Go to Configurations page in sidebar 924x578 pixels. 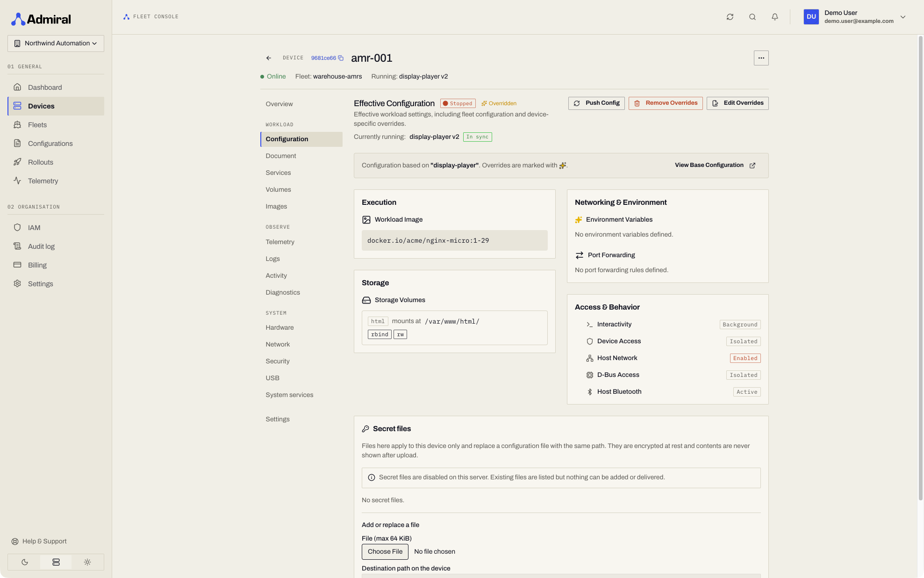click(x=56, y=144)
